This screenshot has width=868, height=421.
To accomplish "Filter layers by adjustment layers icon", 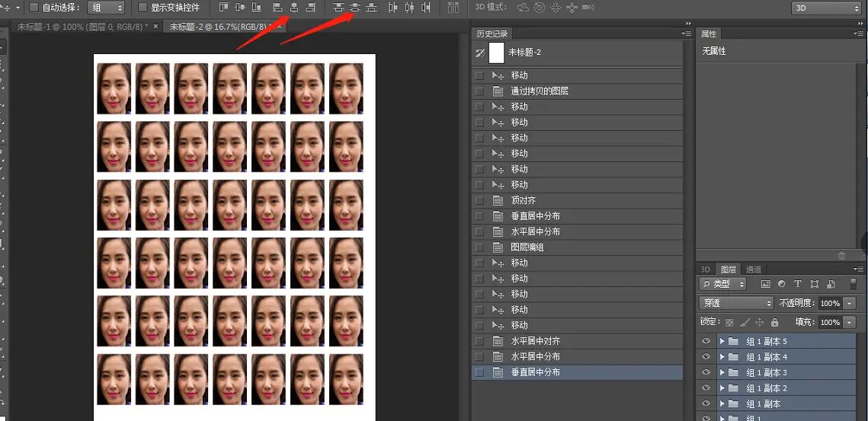I will (782, 284).
